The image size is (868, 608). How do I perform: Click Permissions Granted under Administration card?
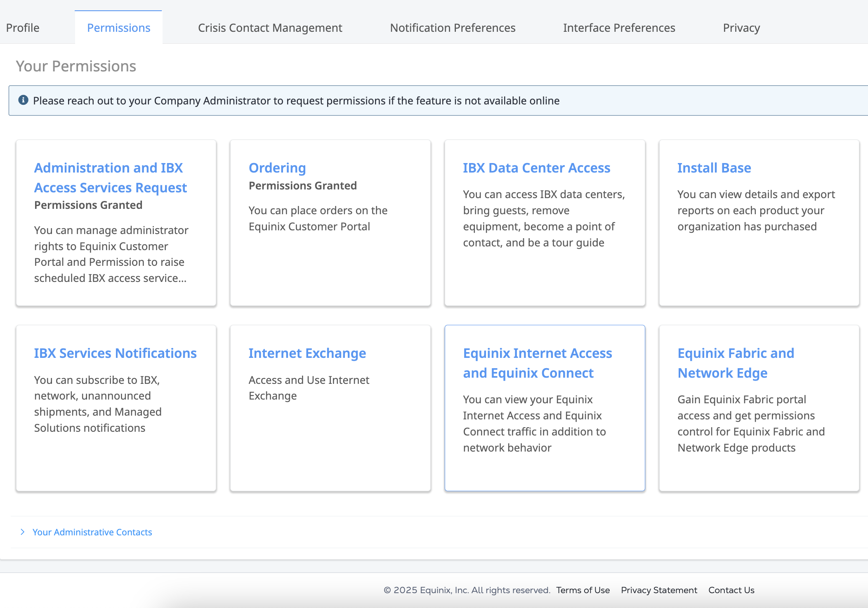point(88,205)
